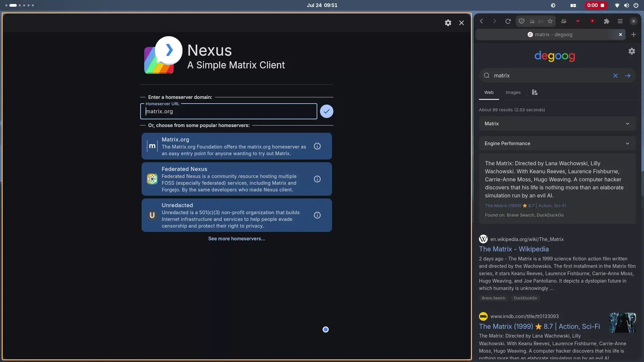This screenshot has height=362, width=644.
Task: Click the Wikipedia favicon in results
Action: click(x=483, y=239)
